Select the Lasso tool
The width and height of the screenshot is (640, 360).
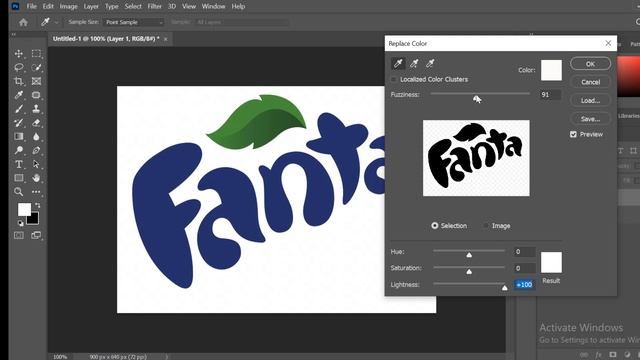coord(19,67)
